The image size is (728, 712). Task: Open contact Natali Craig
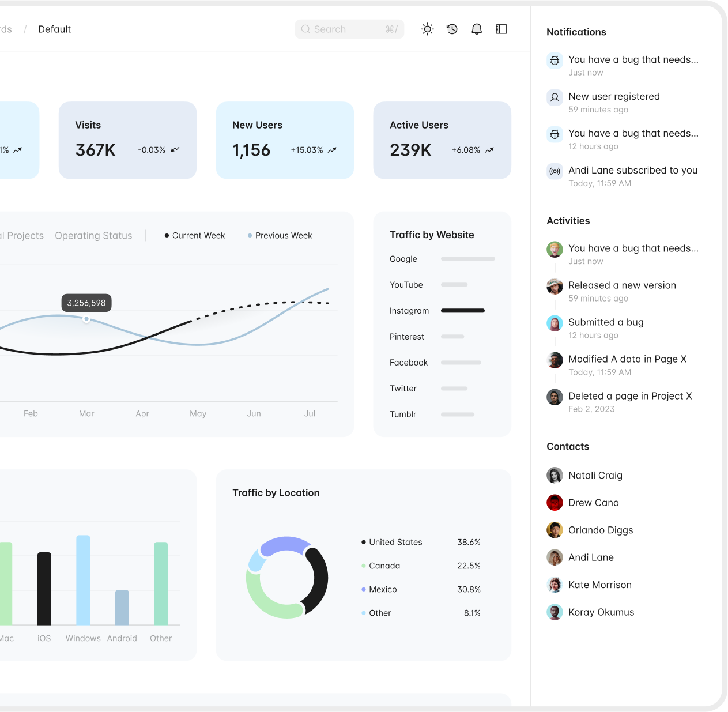595,475
